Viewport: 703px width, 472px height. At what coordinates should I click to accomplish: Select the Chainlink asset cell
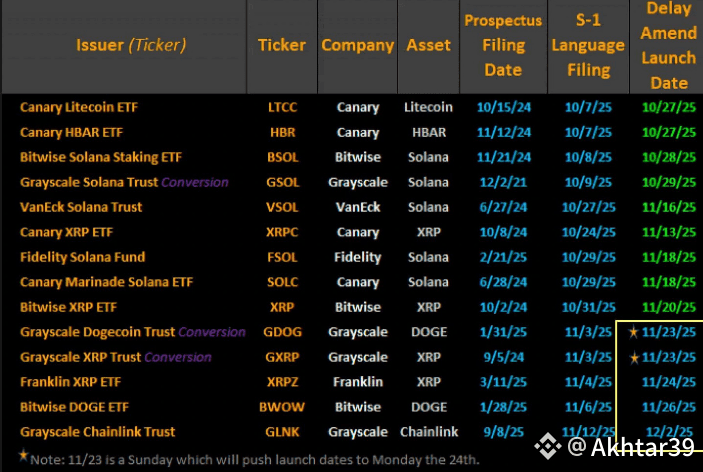pyautogui.click(x=428, y=432)
